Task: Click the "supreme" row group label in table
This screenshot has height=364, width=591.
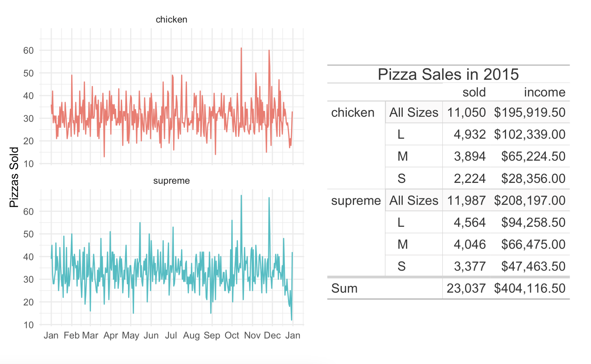Action: [356, 201]
